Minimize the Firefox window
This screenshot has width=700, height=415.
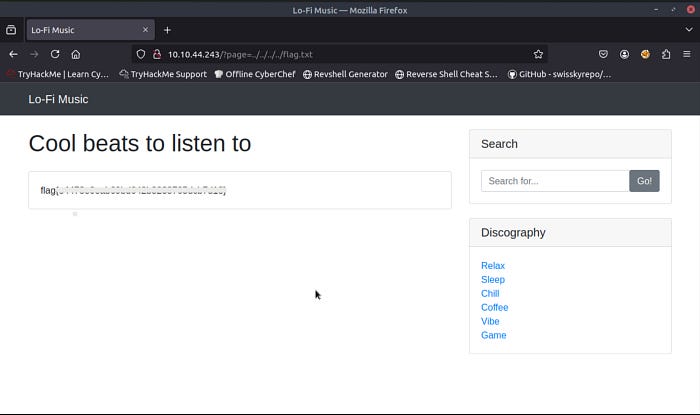[656, 9]
